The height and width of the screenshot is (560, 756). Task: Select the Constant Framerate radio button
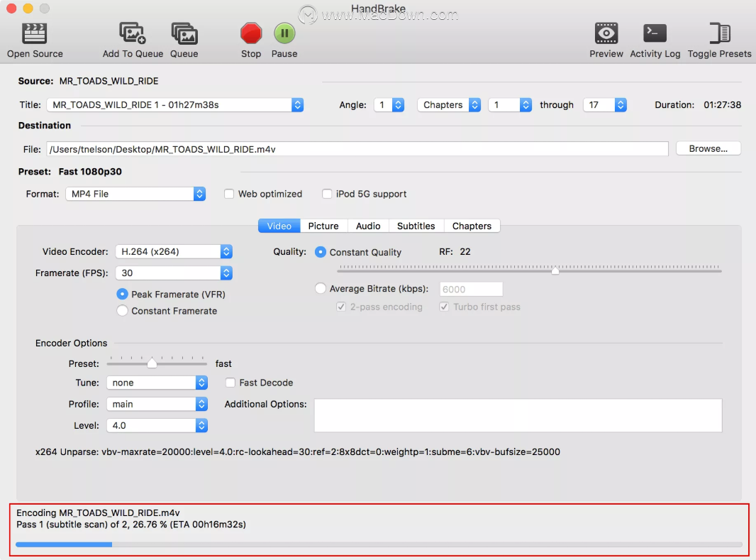point(123,311)
